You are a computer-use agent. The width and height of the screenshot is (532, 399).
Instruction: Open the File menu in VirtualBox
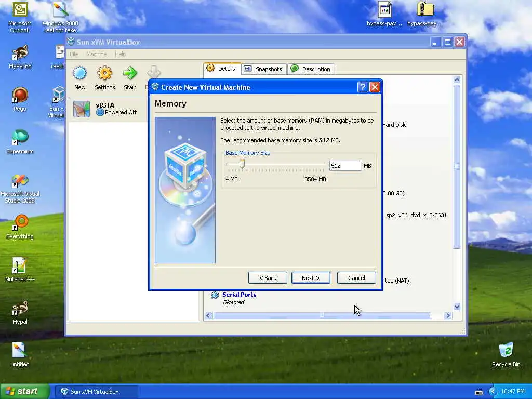pyautogui.click(x=74, y=54)
